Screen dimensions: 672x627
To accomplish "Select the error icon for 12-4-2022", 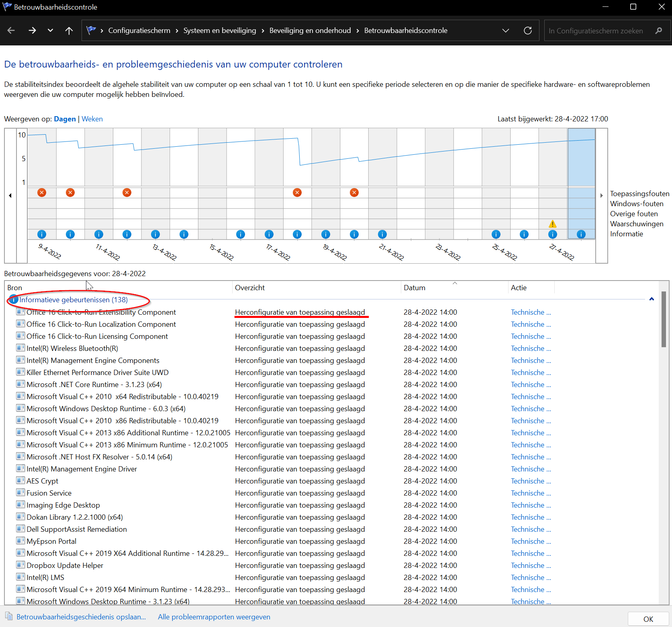I will [127, 193].
